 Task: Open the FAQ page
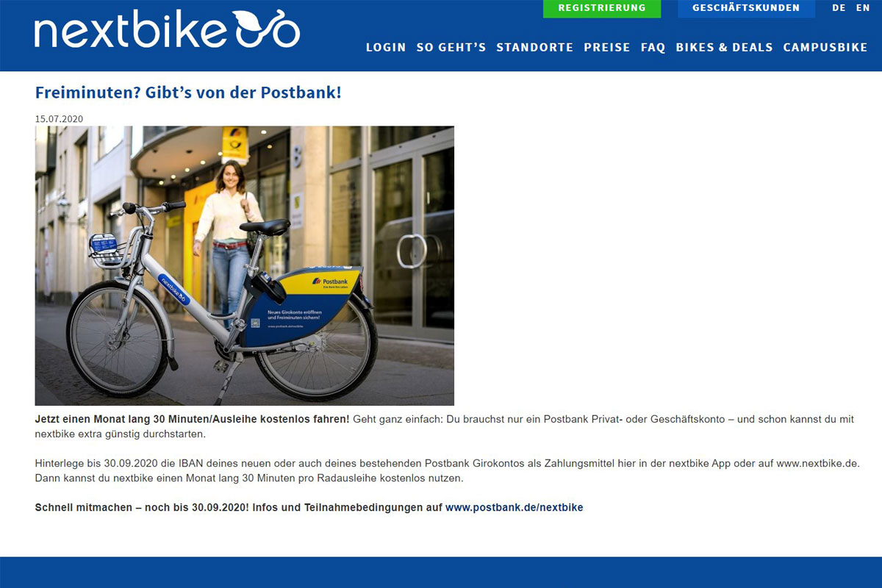653,47
